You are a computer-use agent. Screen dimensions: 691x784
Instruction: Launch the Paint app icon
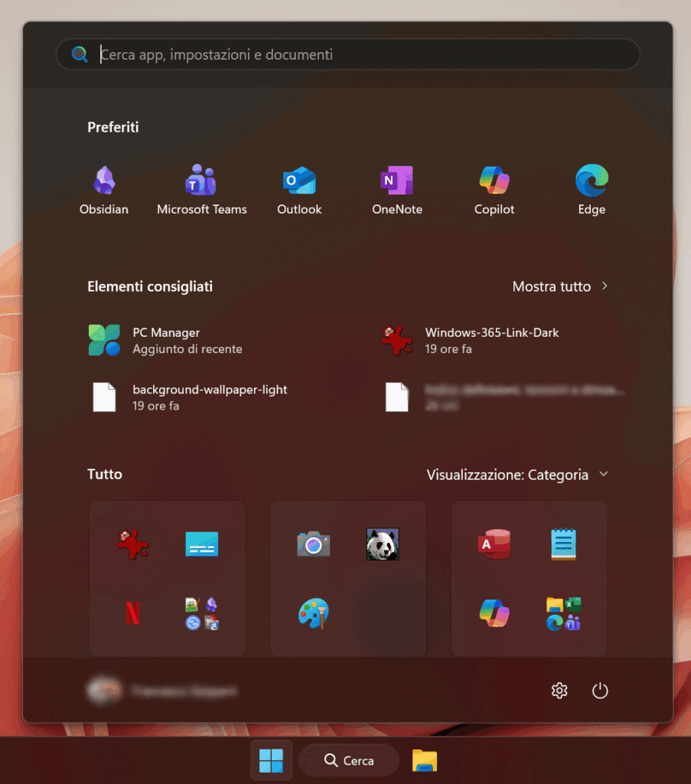(x=313, y=613)
